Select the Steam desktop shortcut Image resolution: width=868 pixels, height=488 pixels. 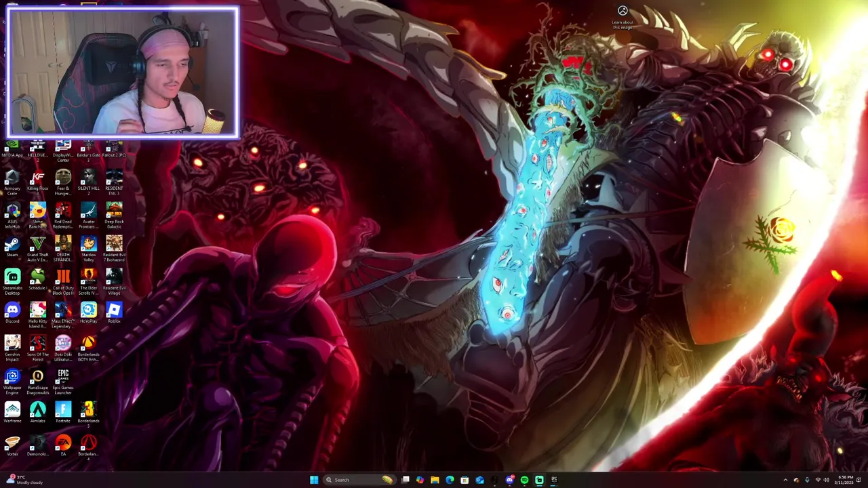[12, 247]
